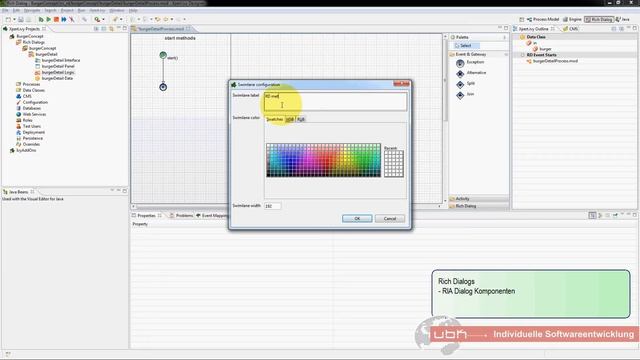
Task: Open the Help menu
Action: (x=133, y=10)
